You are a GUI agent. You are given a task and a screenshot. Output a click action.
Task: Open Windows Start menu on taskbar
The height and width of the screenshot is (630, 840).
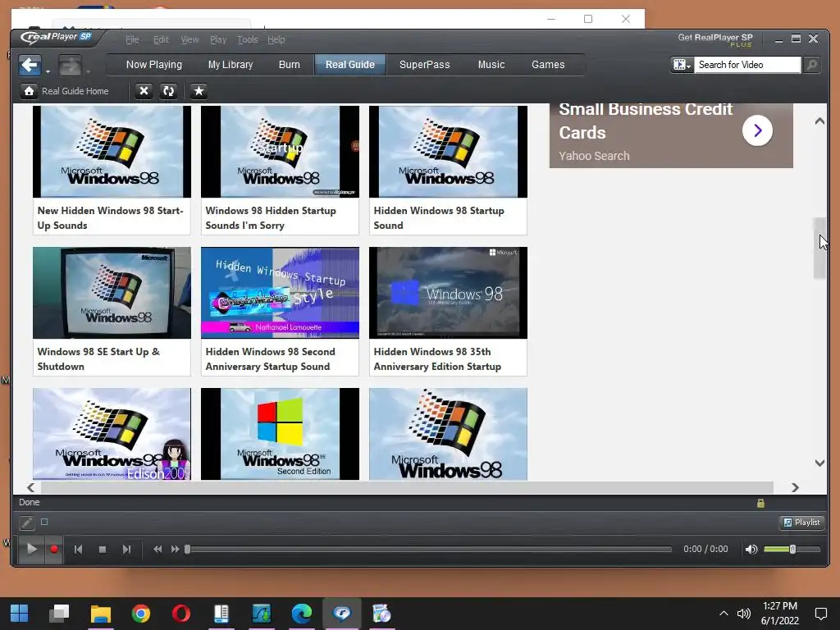(x=20, y=614)
